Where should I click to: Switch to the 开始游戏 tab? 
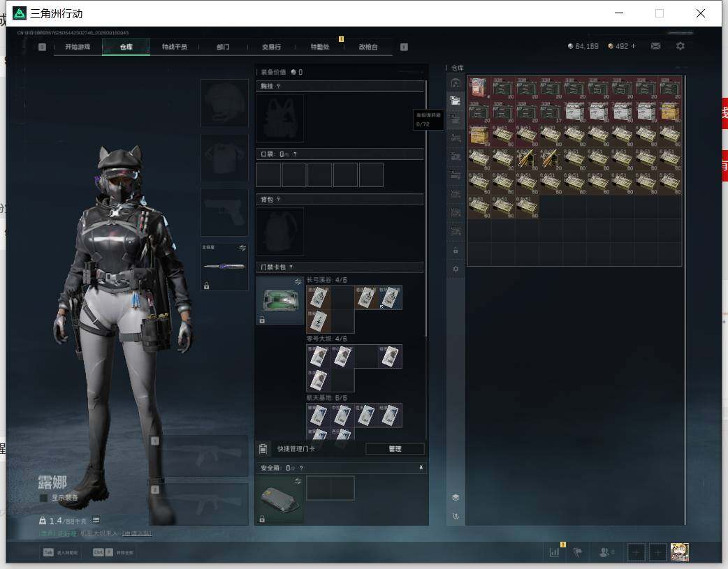78,47
